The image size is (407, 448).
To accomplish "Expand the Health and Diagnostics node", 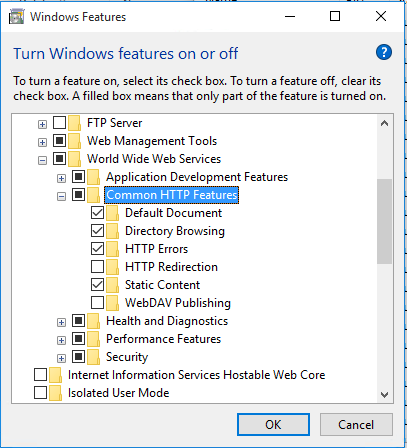I will (61, 323).
